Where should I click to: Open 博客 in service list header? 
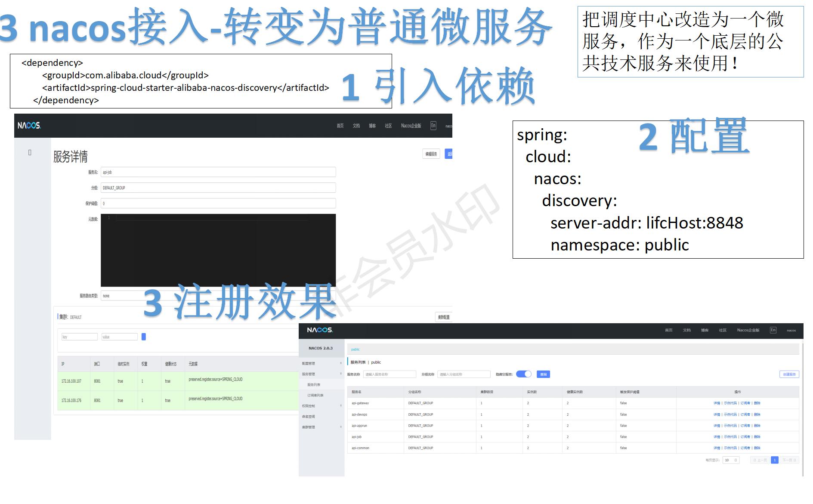click(x=705, y=330)
